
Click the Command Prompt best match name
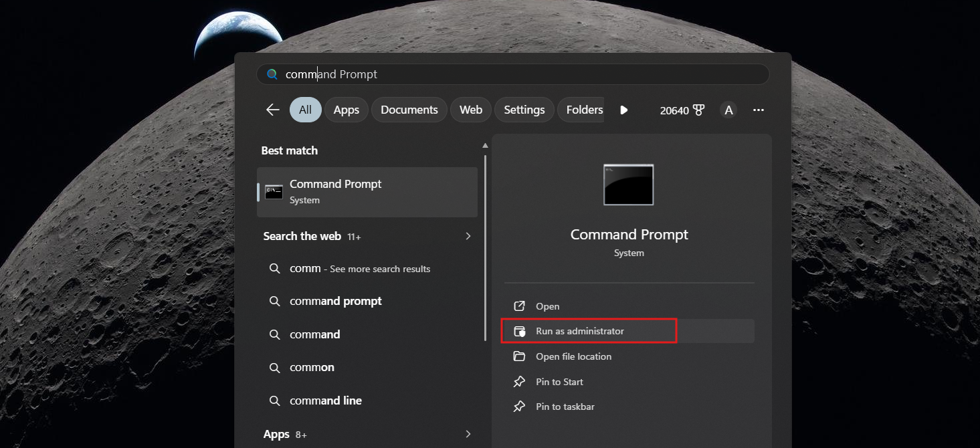coord(336,184)
